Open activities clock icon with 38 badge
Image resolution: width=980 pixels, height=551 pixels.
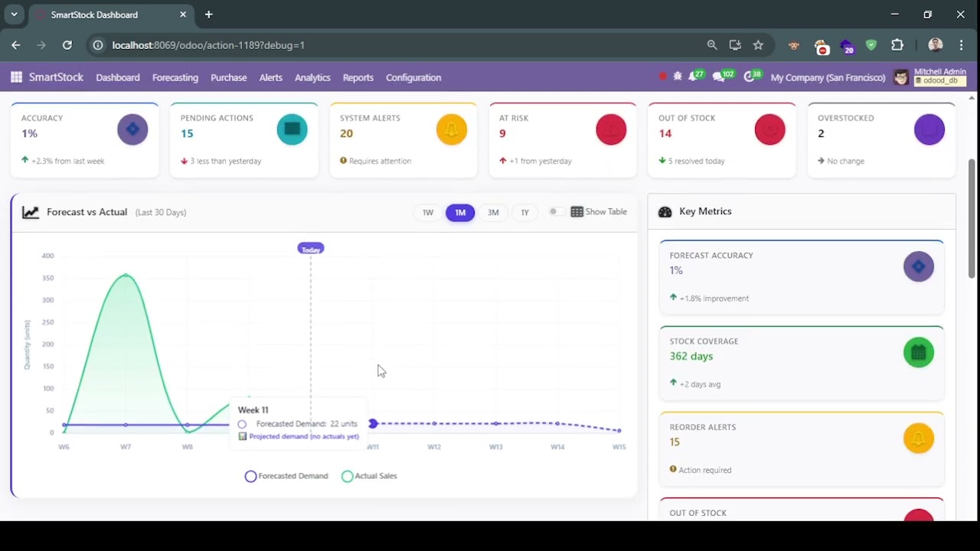click(x=752, y=76)
